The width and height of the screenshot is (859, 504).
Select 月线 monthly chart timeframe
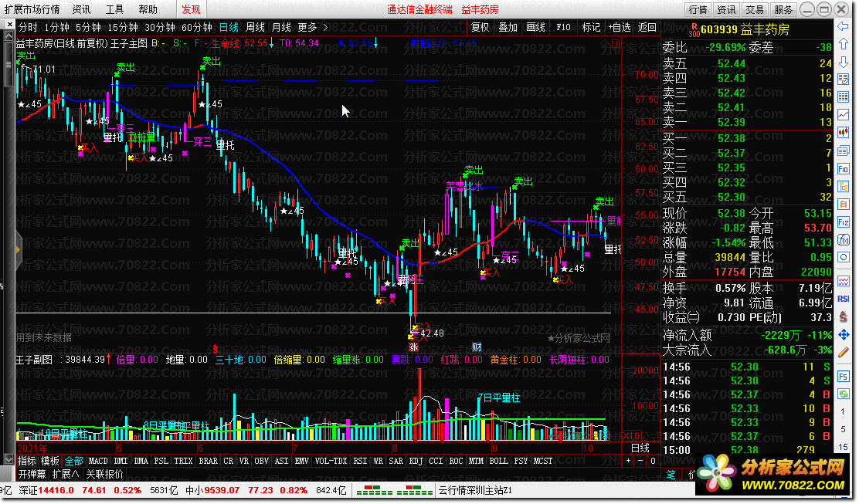pos(282,27)
